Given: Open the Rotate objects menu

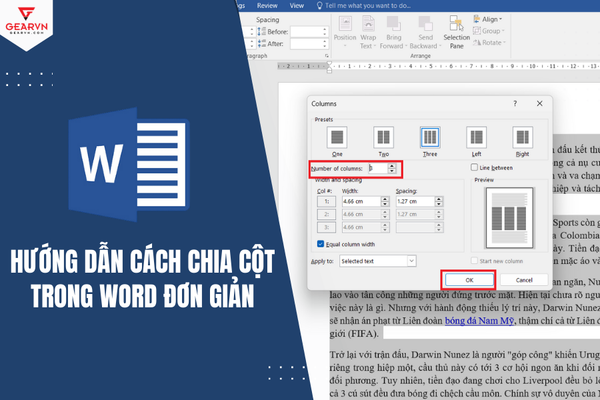Looking at the screenshot, I should 489,42.
